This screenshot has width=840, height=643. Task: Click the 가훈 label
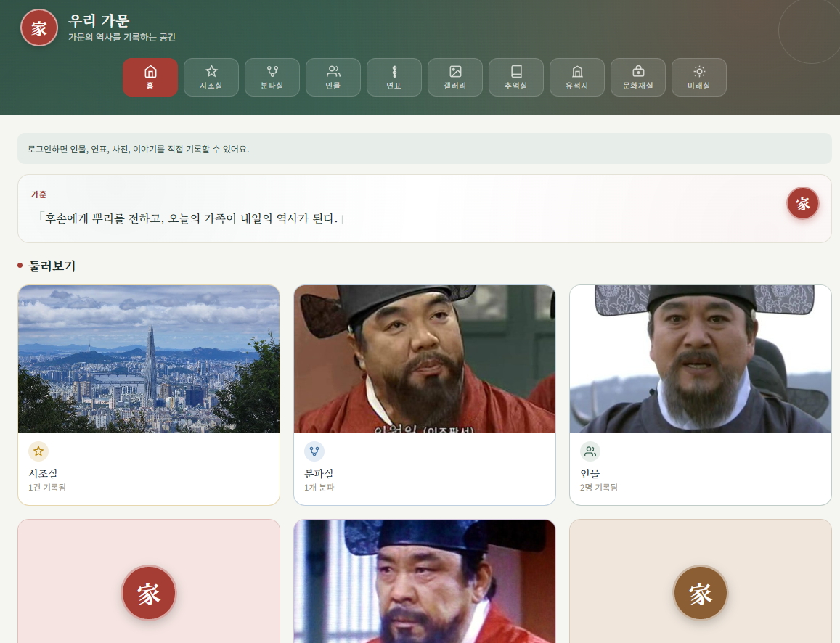pyautogui.click(x=38, y=194)
